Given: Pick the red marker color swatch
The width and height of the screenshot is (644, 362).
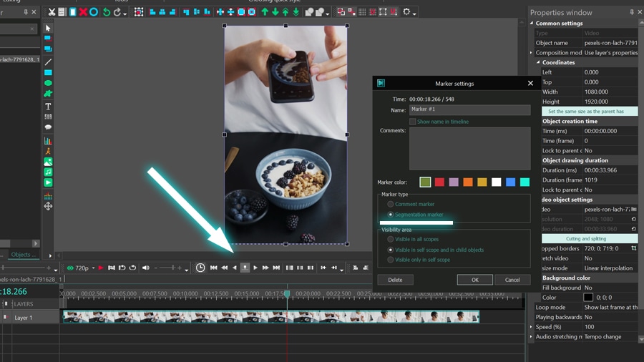Looking at the screenshot, I should [x=439, y=182].
